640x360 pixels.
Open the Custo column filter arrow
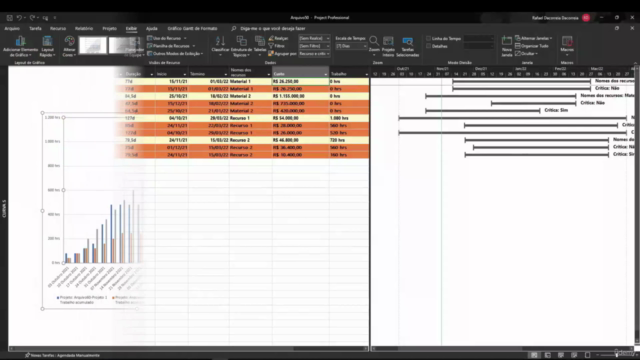(325, 74)
